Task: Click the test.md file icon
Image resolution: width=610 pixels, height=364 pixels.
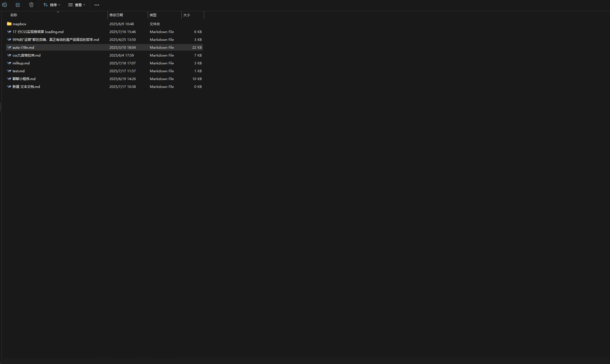Action: (x=9, y=71)
